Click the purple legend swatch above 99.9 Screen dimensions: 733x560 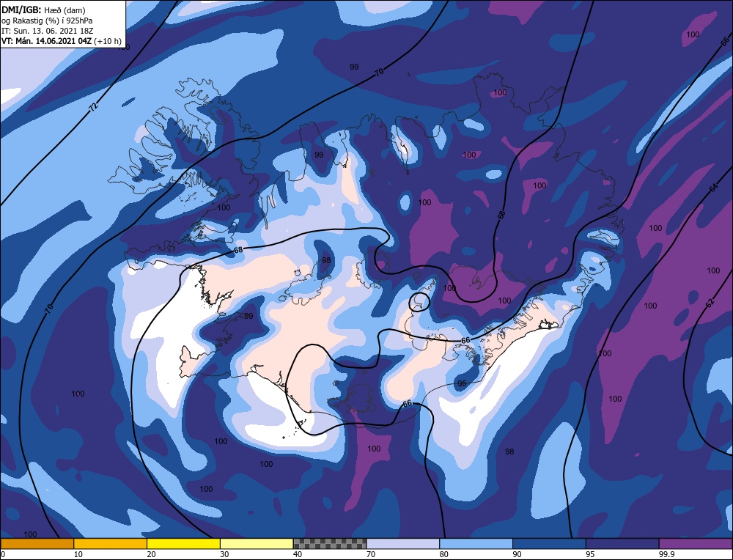point(696,544)
